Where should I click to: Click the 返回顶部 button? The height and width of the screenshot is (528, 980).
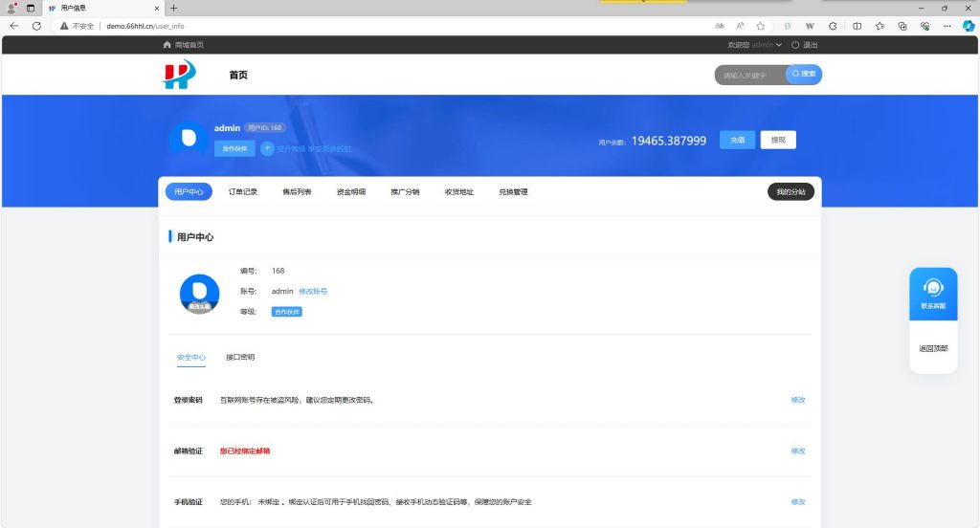933,349
